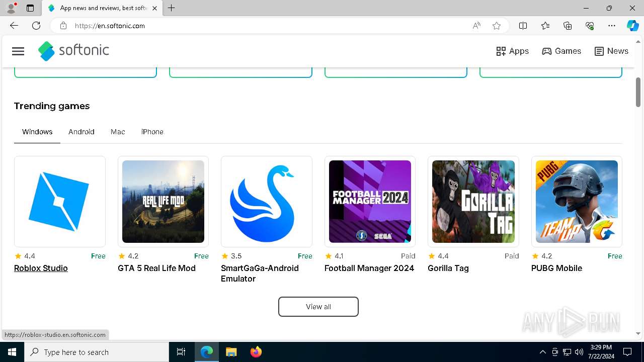Open the GTA 5 Real Life Mod thumbnail

[x=163, y=202]
